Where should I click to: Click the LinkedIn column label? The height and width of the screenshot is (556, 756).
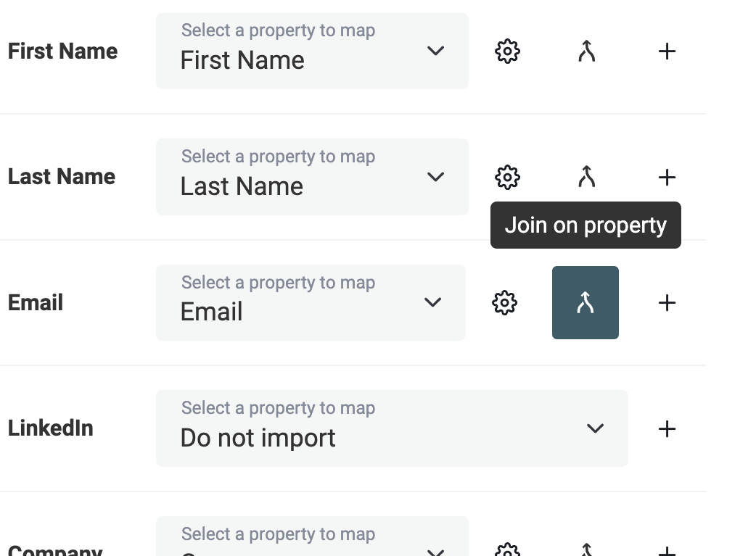51,428
